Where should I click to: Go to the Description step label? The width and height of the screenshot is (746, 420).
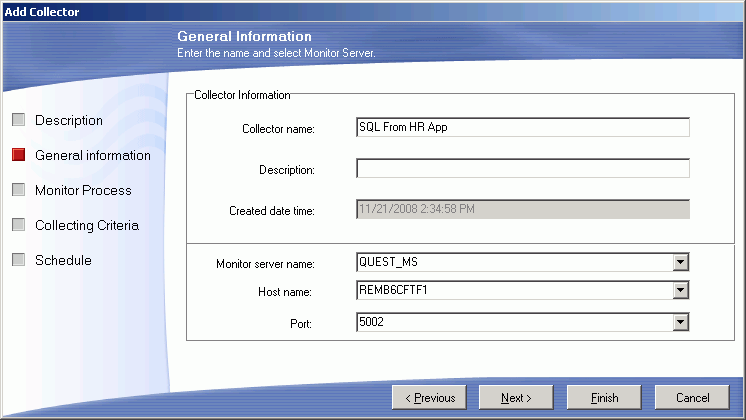(69, 120)
